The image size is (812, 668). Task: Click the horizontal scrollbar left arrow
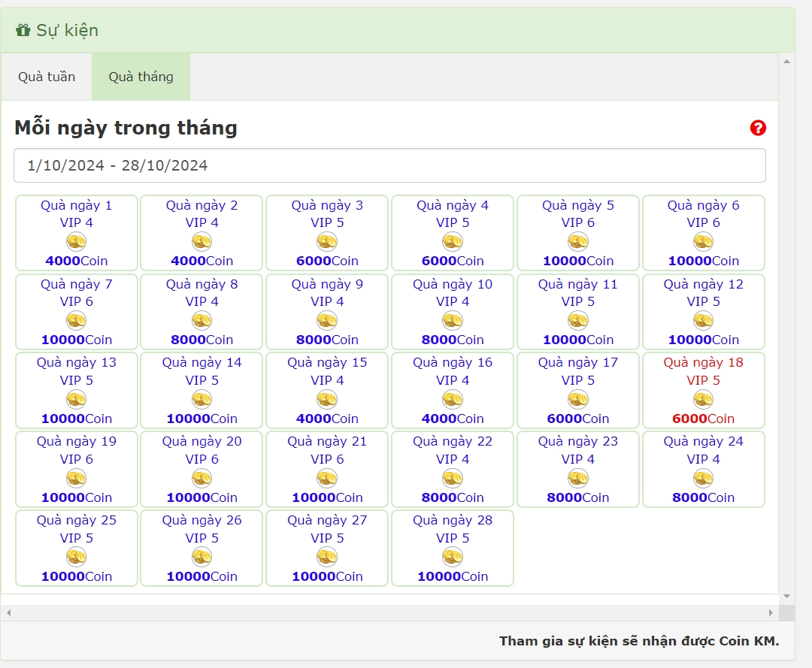click(8, 612)
